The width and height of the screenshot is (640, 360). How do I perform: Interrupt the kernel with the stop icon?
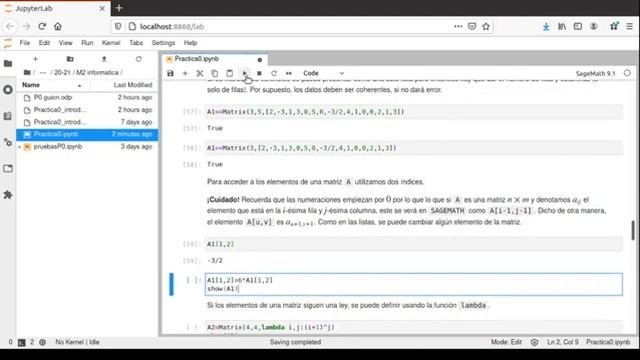tap(259, 73)
